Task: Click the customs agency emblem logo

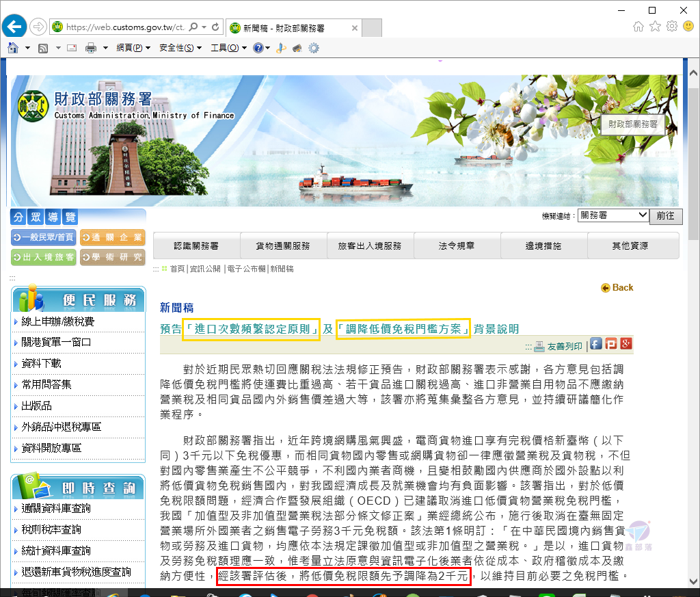Action: [x=33, y=106]
